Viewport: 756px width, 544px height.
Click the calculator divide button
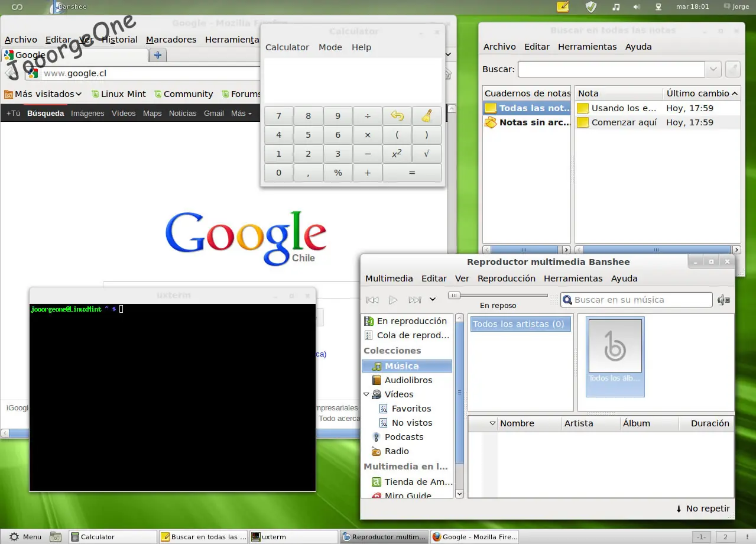click(x=368, y=116)
